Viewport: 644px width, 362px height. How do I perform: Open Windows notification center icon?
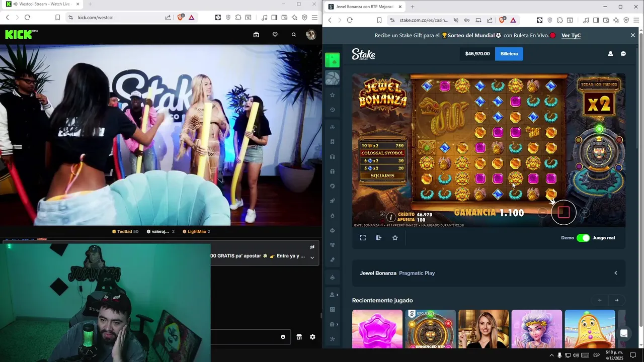pyautogui.click(x=633, y=355)
